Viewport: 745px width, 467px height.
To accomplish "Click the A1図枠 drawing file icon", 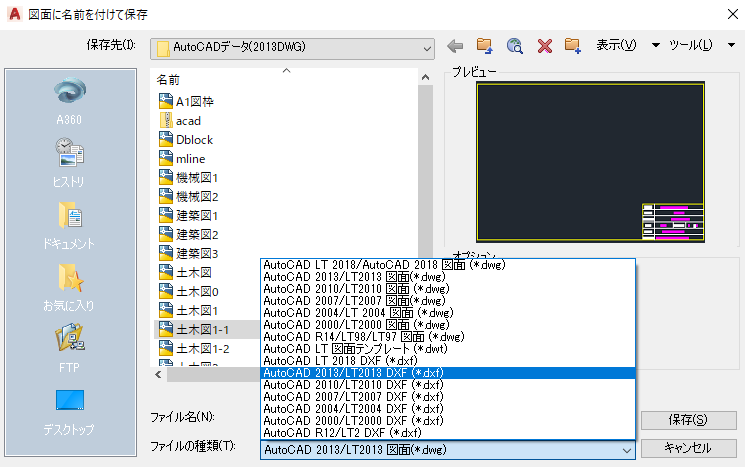I will [x=165, y=101].
